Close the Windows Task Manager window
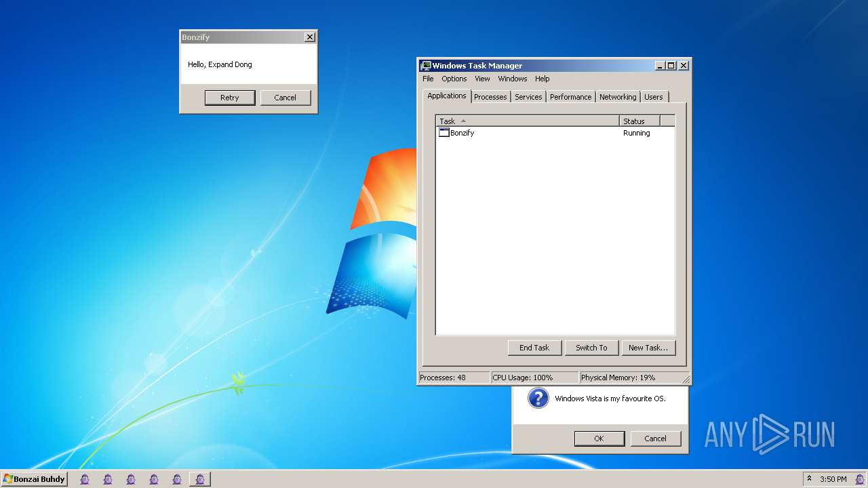868x488 pixels. click(684, 66)
